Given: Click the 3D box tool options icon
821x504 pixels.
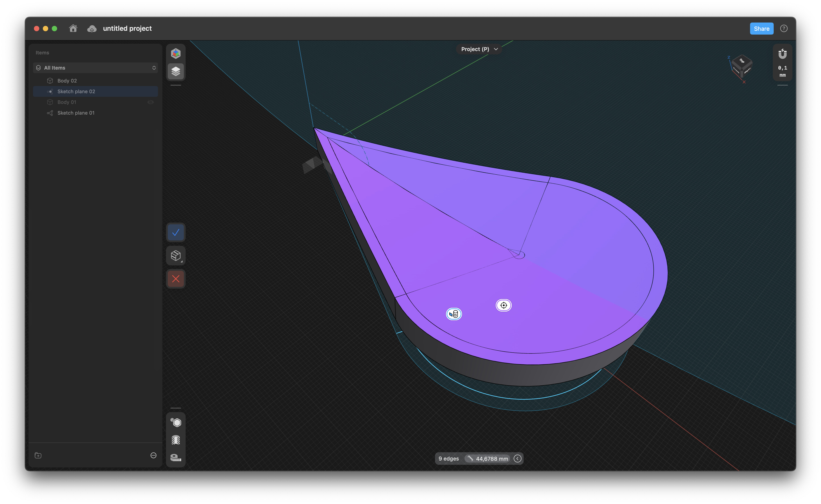Looking at the screenshot, I should pyautogui.click(x=176, y=256).
